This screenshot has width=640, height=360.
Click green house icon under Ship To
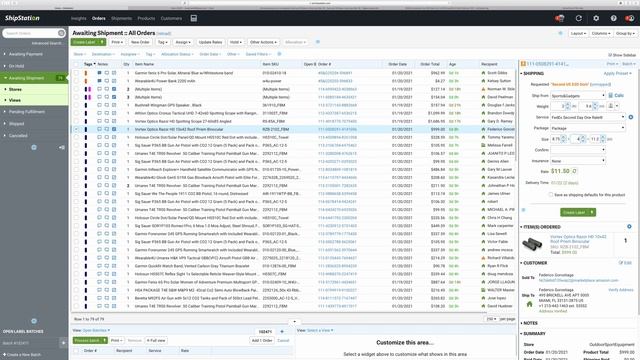point(529,304)
